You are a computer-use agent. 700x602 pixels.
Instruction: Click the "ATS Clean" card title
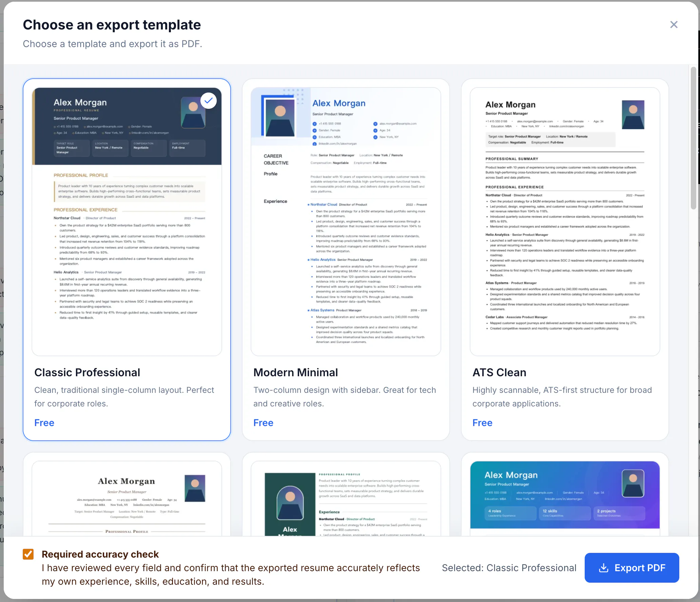click(499, 373)
